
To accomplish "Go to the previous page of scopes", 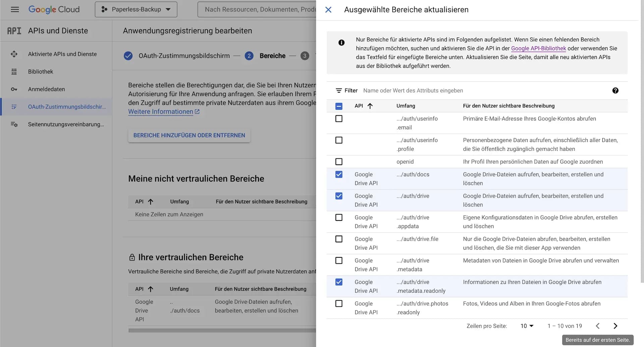I will tap(598, 326).
